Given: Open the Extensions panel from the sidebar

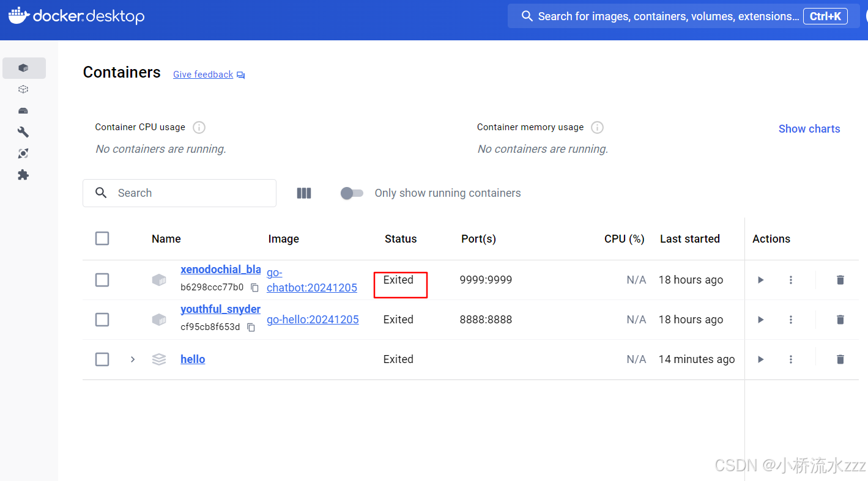Looking at the screenshot, I should pos(23,175).
